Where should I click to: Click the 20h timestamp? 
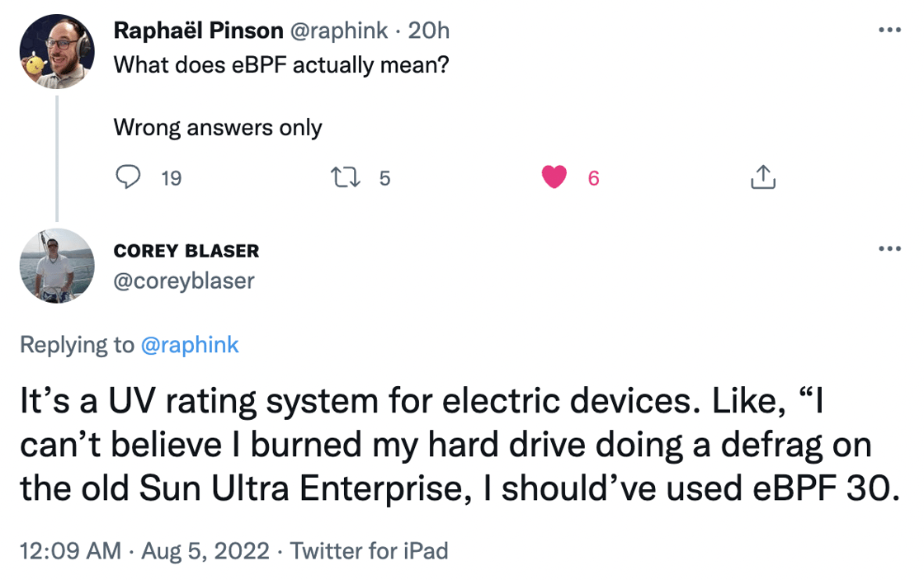pos(428,31)
